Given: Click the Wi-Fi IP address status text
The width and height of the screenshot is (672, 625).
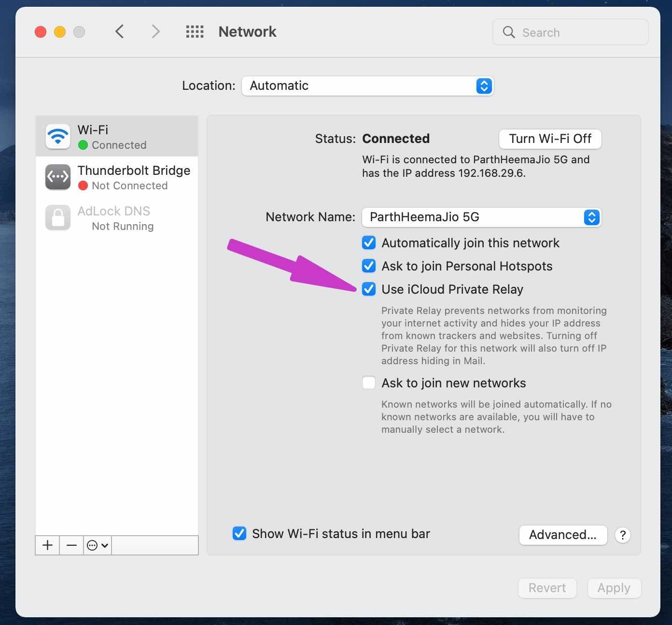Looking at the screenshot, I should click(x=476, y=166).
